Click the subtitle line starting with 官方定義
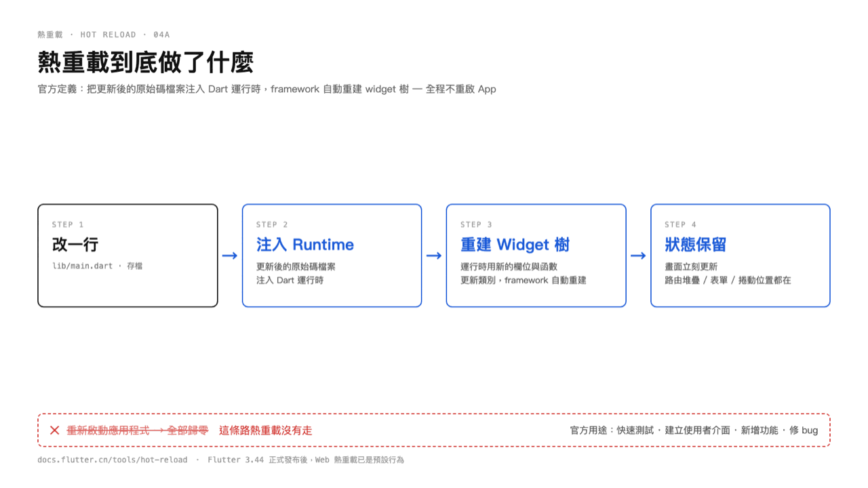Image resolution: width=868 pixels, height=488 pixels. click(x=267, y=89)
